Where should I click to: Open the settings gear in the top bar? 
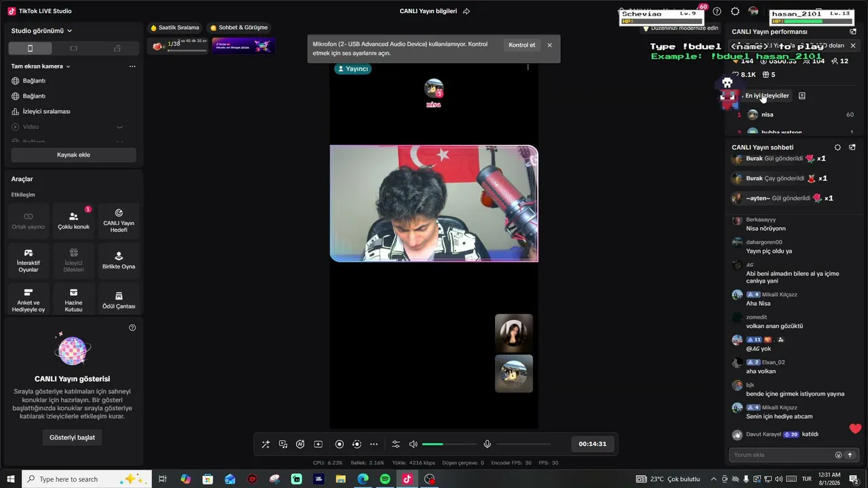point(735,12)
